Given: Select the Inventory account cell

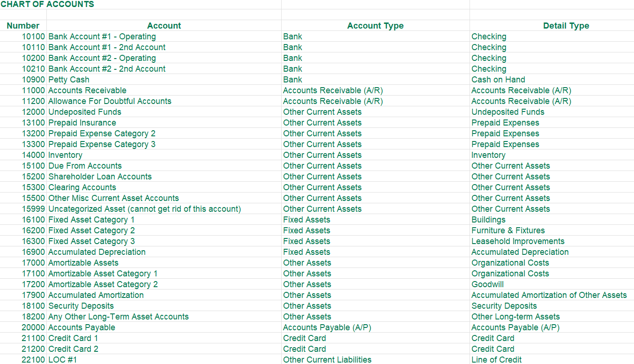Looking at the screenshot, I should (x=65, y=155).
